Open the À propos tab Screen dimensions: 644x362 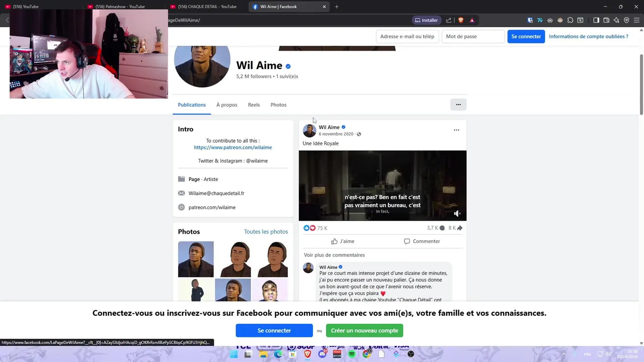pyautogui.click(x=226, y=105)
